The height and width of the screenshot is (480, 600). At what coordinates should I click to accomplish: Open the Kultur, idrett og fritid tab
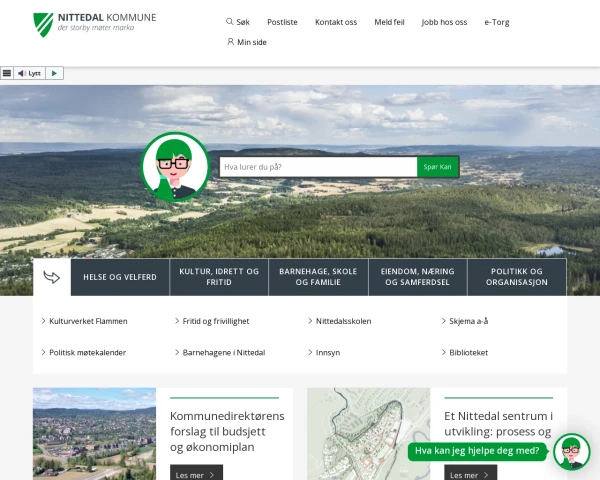[219, 277]
